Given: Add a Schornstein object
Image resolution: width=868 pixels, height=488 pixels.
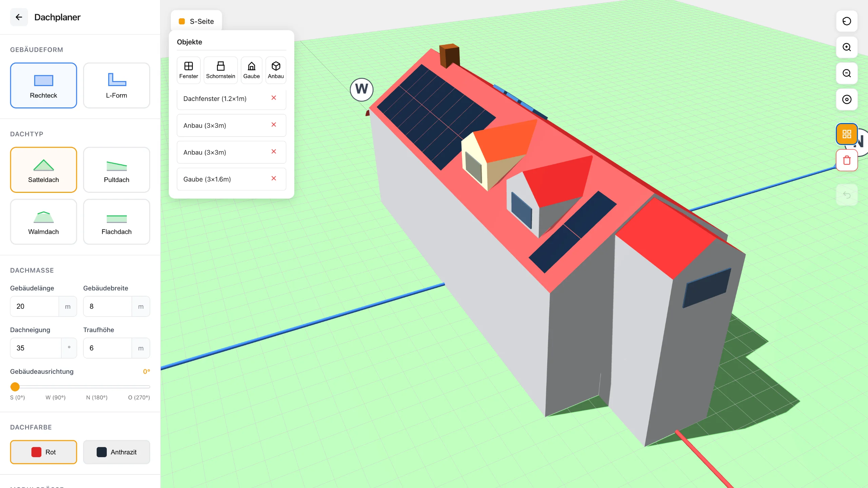Looking at the screenshot, I should [x=220, y=70].
